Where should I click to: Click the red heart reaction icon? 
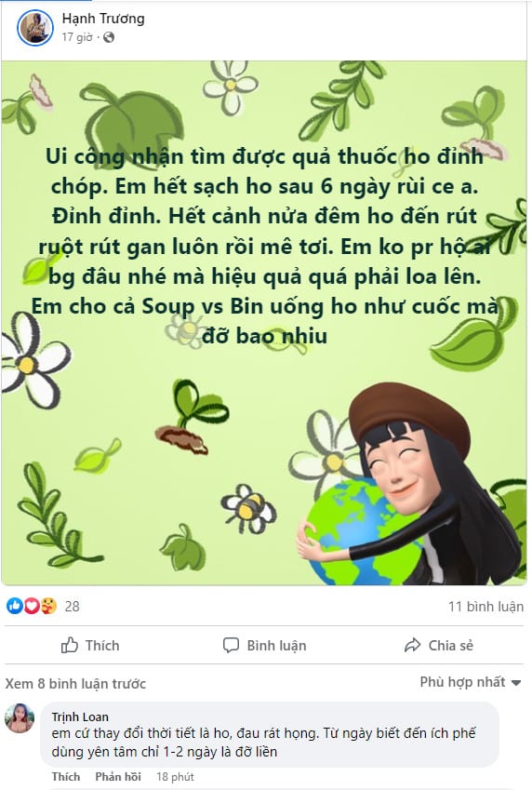click(x=32, y=606)
